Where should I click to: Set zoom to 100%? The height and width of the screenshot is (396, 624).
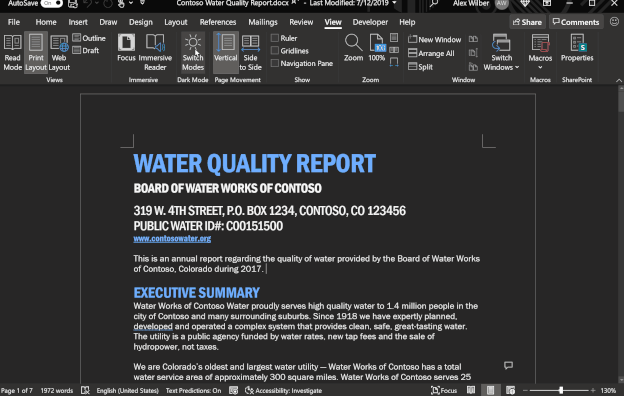point(376,48)
